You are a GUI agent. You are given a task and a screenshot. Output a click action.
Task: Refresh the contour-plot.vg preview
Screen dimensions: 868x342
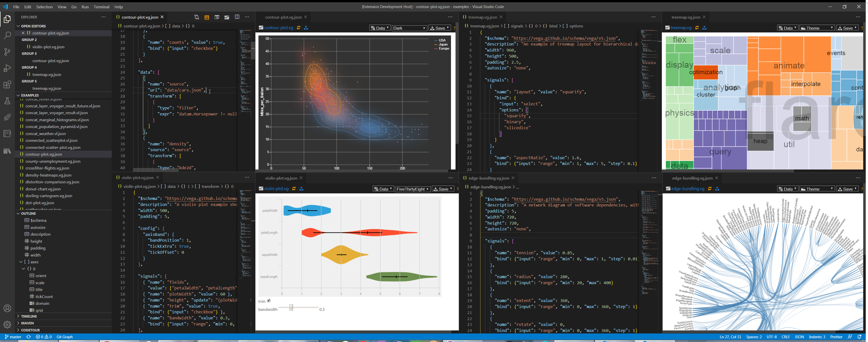298,28
